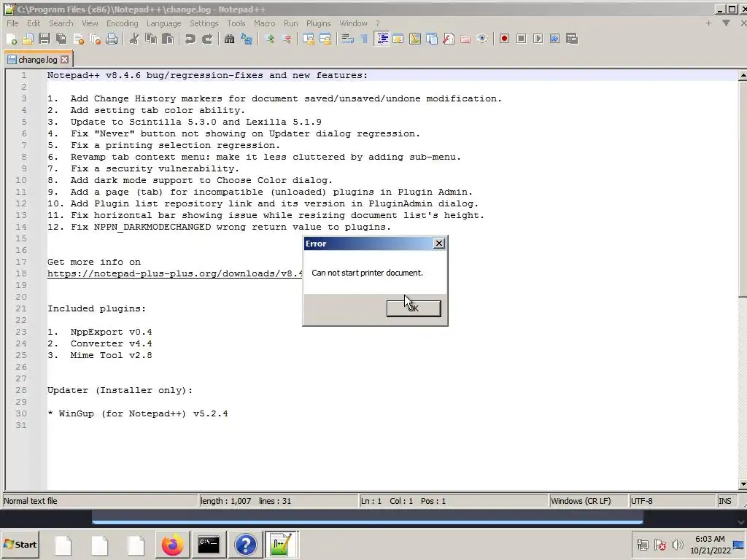The height and width of the screenshot is (560, 747).
Task: Open the notepad-plus-plus.org downloads link
Action: point(175,274)
